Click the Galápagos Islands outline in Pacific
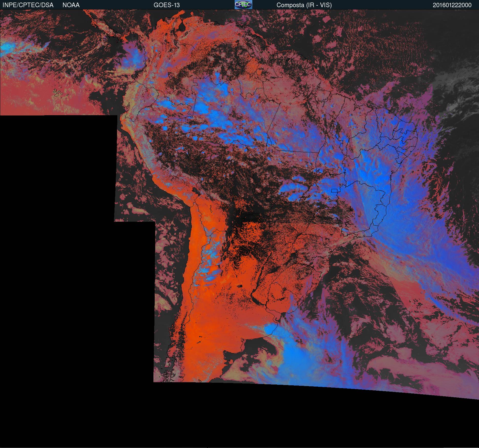 click(x=60, y=93)
